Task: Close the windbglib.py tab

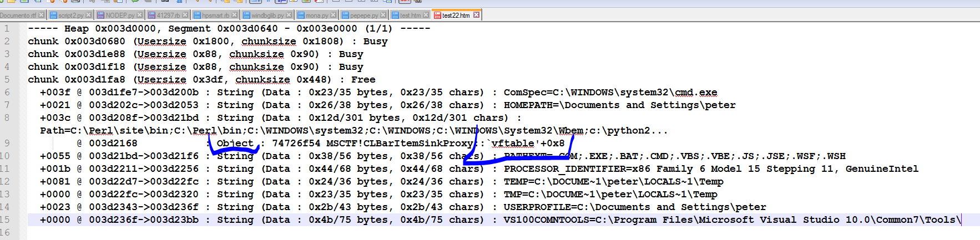Action: (x=289, y=15)
